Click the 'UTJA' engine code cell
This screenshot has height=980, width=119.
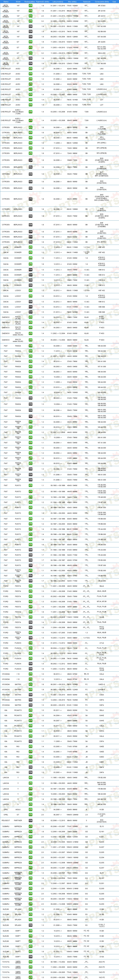101,643
